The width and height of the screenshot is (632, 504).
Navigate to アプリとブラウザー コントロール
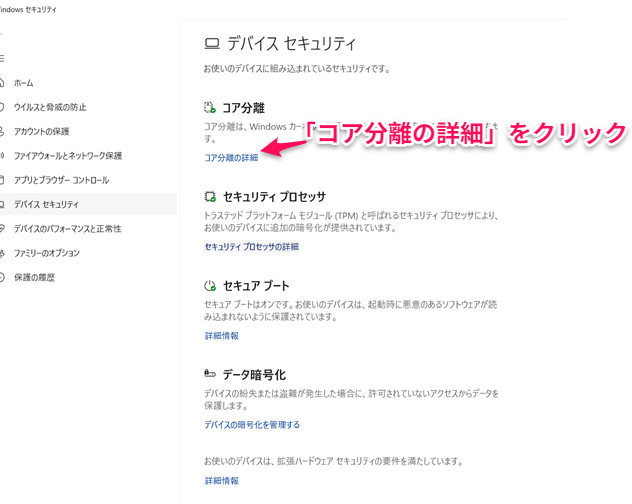click(x=61, y=180)
